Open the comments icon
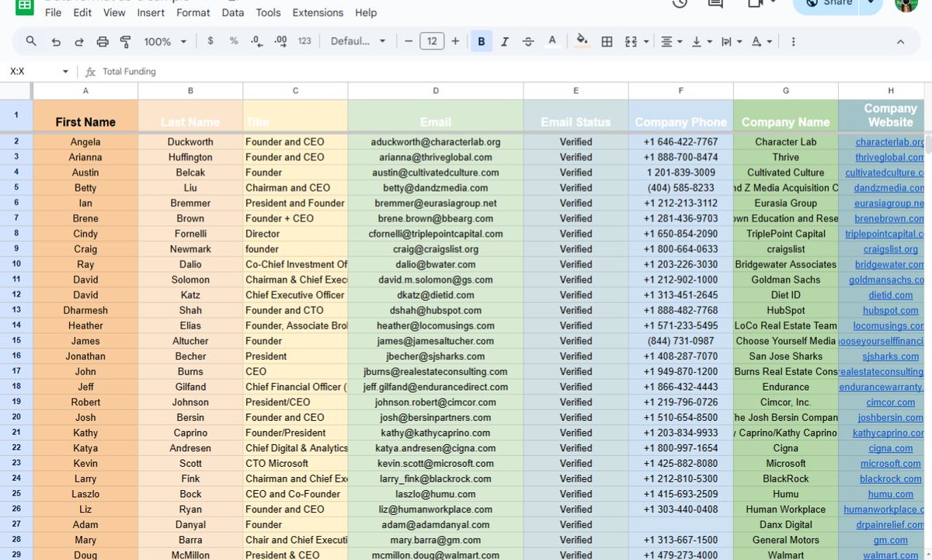This screenshot has width=932, height=560. [x=715, y=3]
